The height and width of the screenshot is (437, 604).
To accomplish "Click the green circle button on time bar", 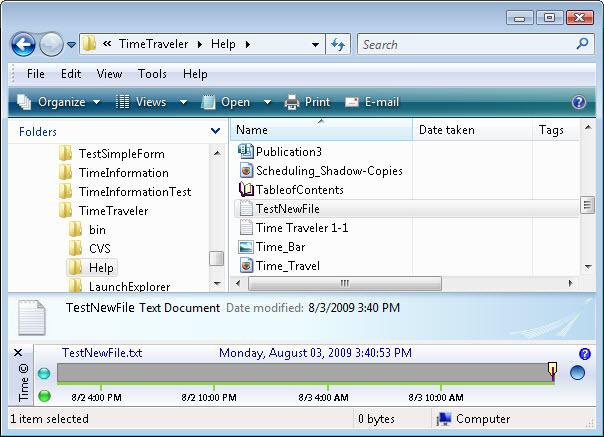I will coord(44,396).
